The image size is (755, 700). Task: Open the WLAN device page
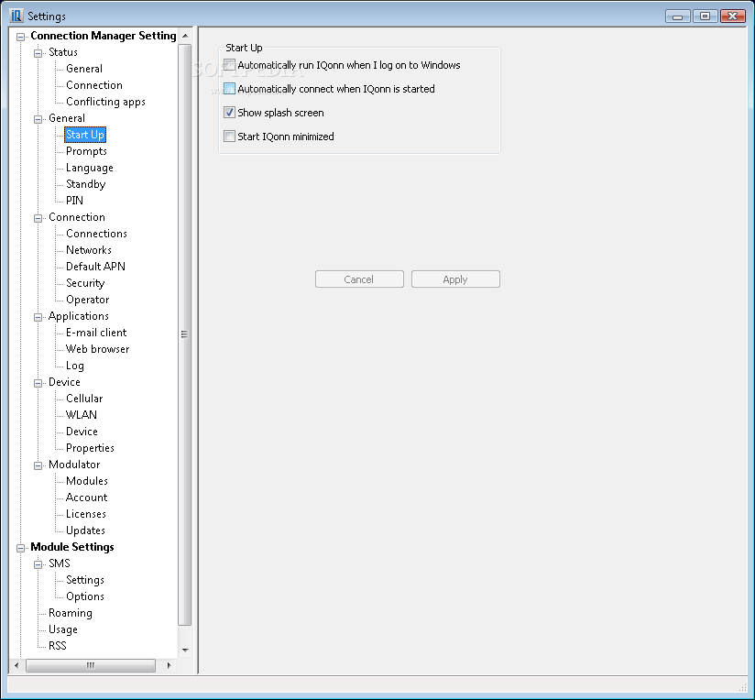click(82, 414)
